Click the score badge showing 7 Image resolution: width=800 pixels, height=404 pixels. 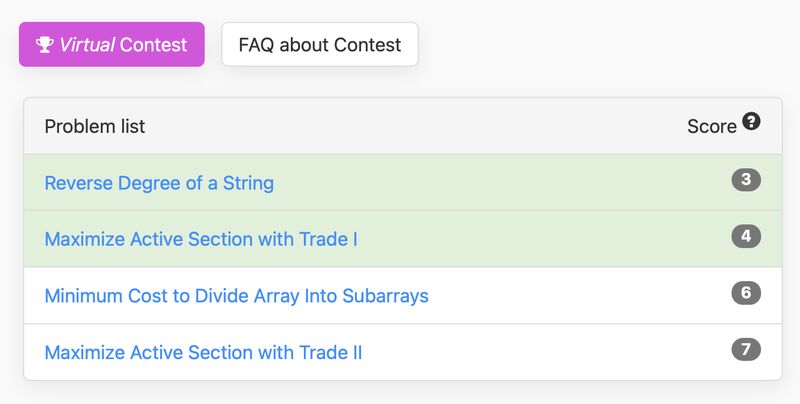[746, 349]
